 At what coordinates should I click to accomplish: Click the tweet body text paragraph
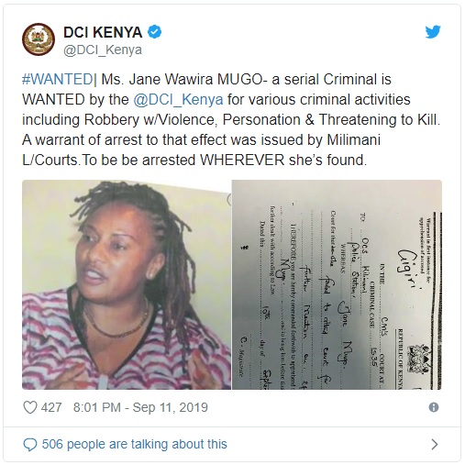pos(231,119)
